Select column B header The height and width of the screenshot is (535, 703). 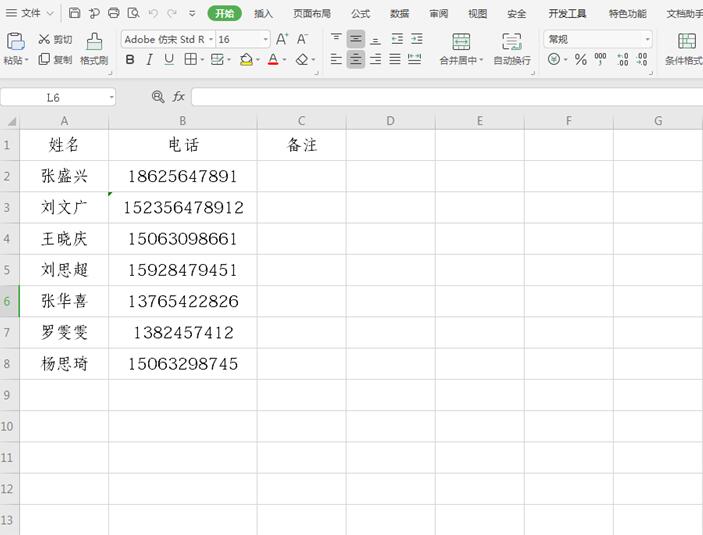pos(182,121)
